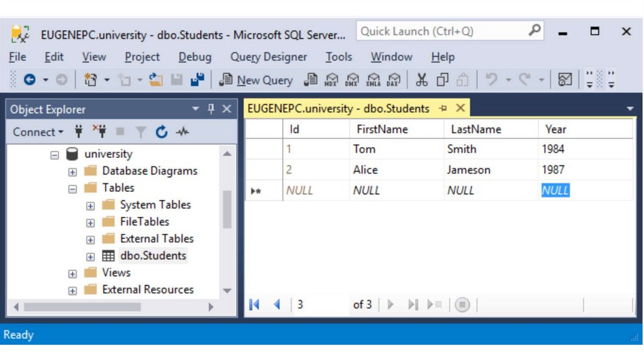
Task: Refresh the Object Explorer tree
Action: coord(162,132)
